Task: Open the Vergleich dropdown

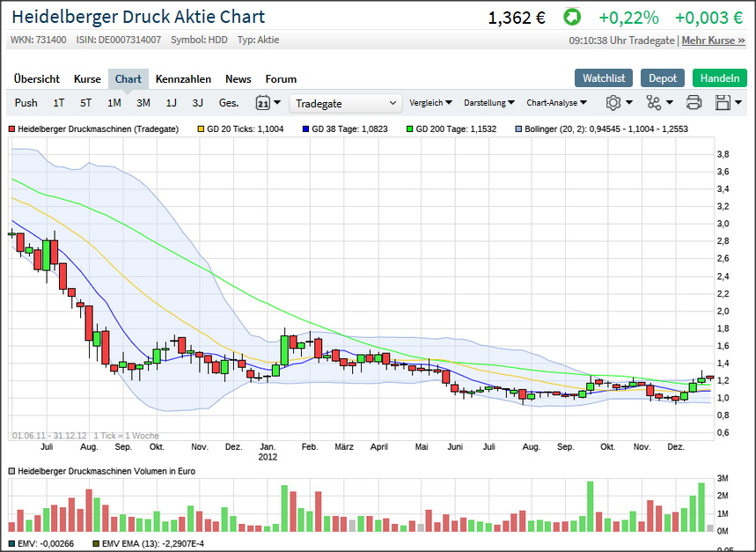Action: click(430, 103)
